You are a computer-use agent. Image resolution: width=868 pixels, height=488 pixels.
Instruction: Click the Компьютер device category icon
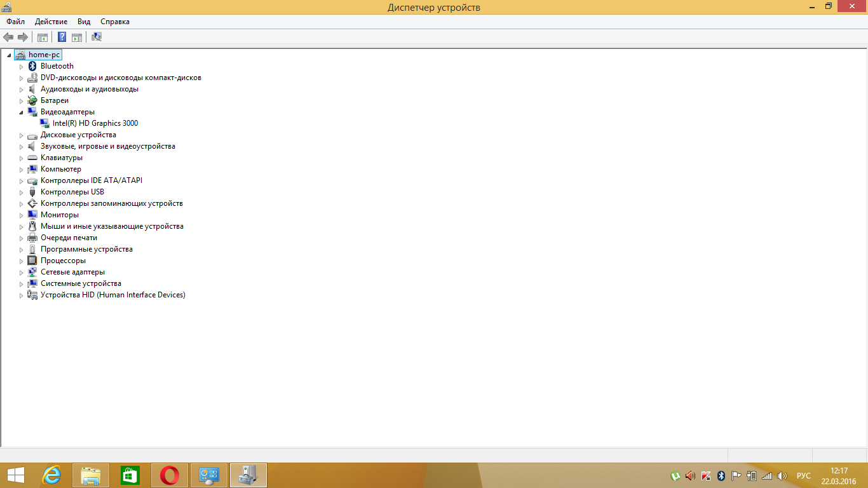point(32,169)
